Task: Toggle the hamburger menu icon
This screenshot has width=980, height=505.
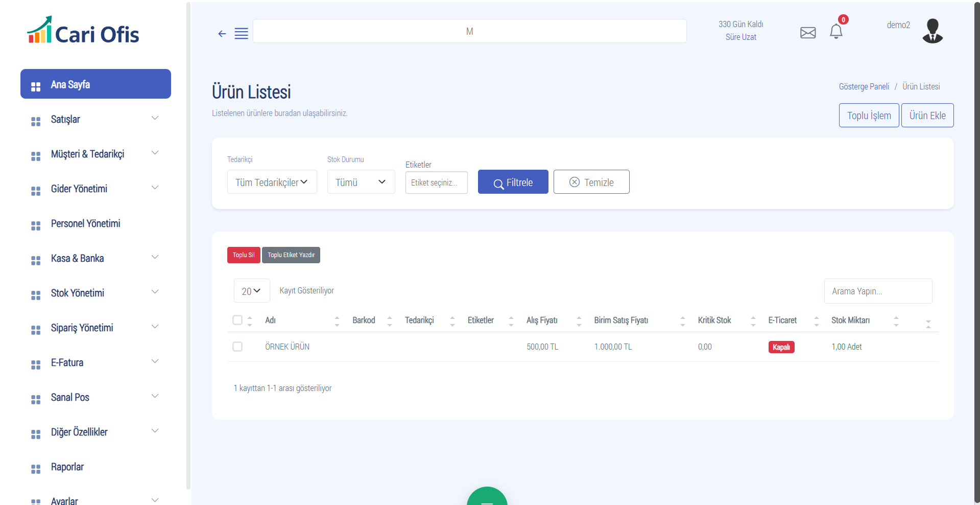Action: 241,34
